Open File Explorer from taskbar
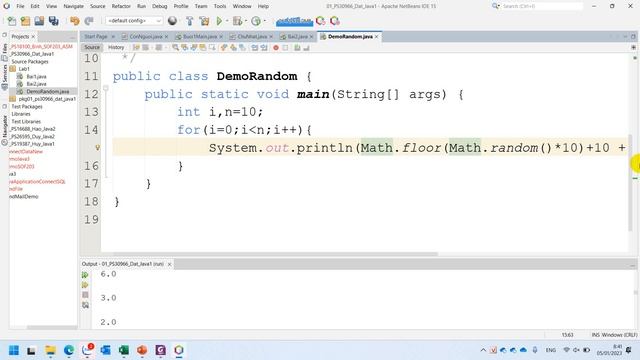The image size is (640, 360). click(x=50, y=350)
